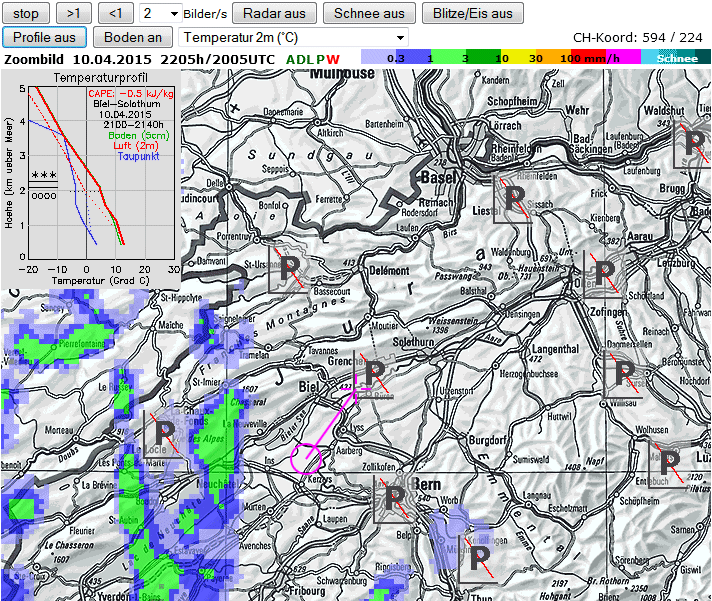
Task: Open the P profile marker near Le Locle
Action: click(x=165, y=433)
